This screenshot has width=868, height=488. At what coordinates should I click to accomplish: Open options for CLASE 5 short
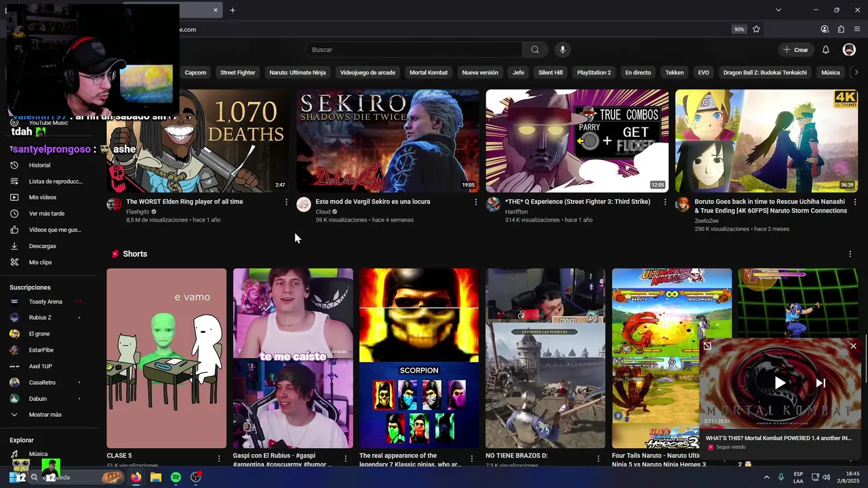click(x=218, y=459)
